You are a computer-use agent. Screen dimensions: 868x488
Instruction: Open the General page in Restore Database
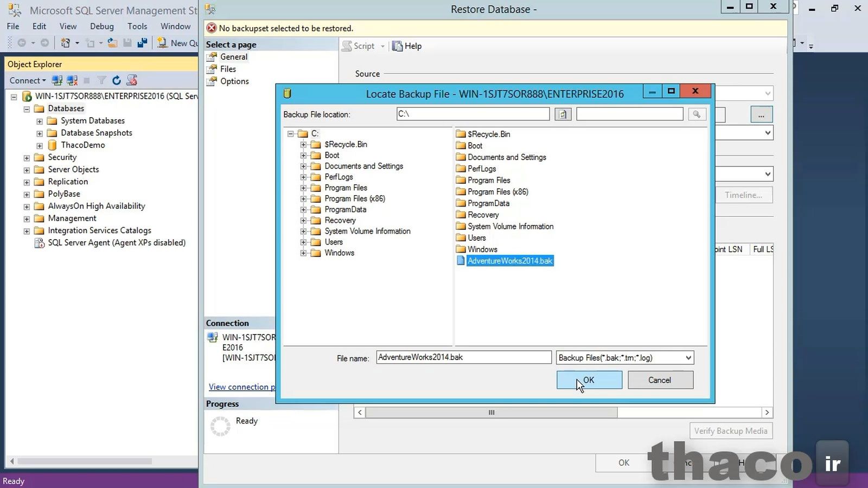pyautogui.click(x=233, y=57)
